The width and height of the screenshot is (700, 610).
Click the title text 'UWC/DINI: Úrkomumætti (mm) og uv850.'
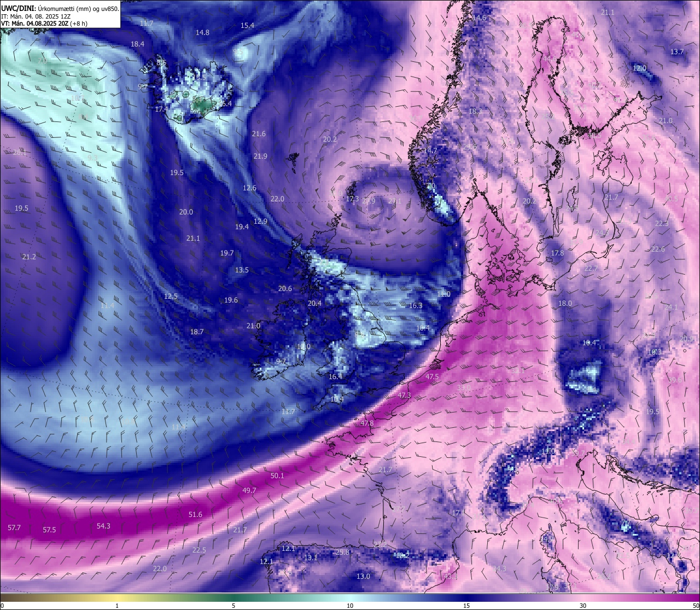pyautogui.click(x=60, y=9)
